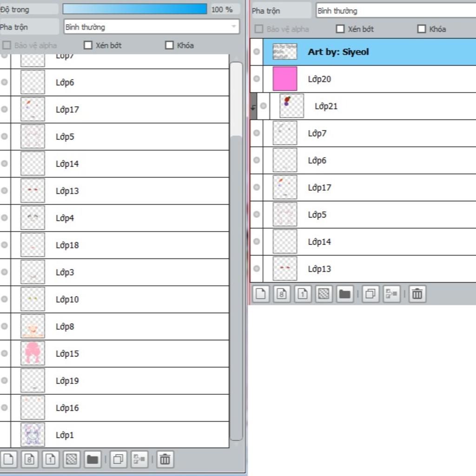Add 1-bit layer in left panel

click(x=50, y=459)
